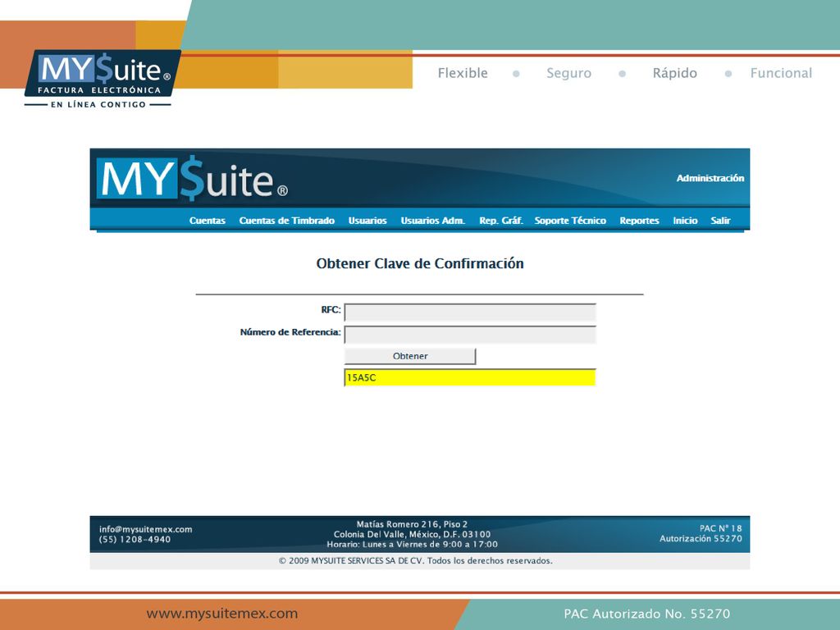Click the 'Horario: Lunes a Viernes' line

point(413,545)
